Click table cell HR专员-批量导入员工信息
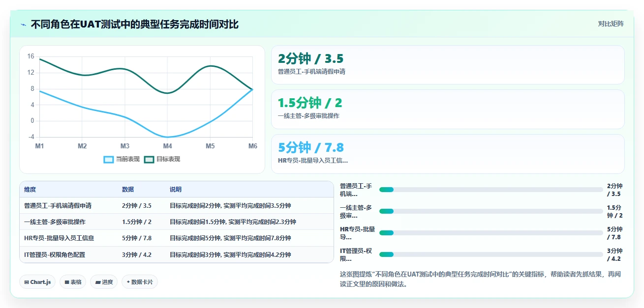644x308 pixels. coord(59,238)
